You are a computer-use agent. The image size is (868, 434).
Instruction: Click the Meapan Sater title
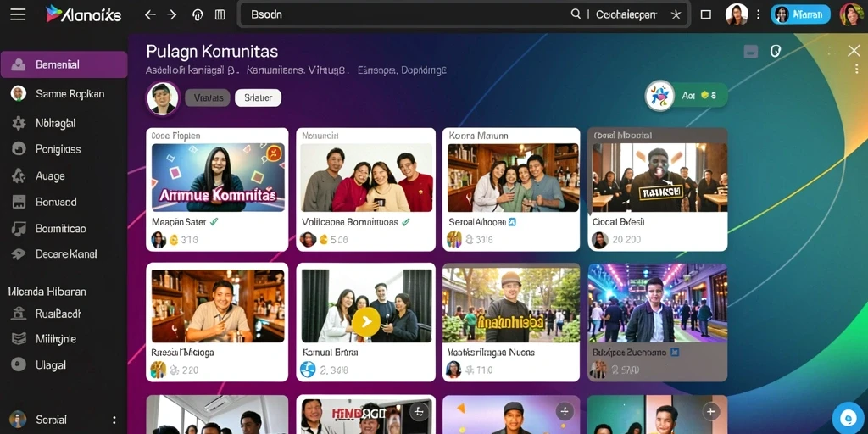pyautogui.click(x=179, y=222)
